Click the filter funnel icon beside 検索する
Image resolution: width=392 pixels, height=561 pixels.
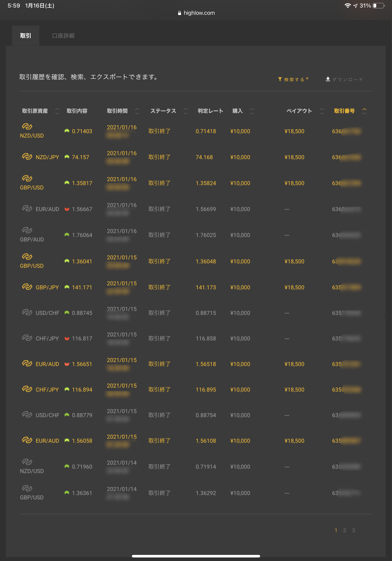tap(280, 79)
